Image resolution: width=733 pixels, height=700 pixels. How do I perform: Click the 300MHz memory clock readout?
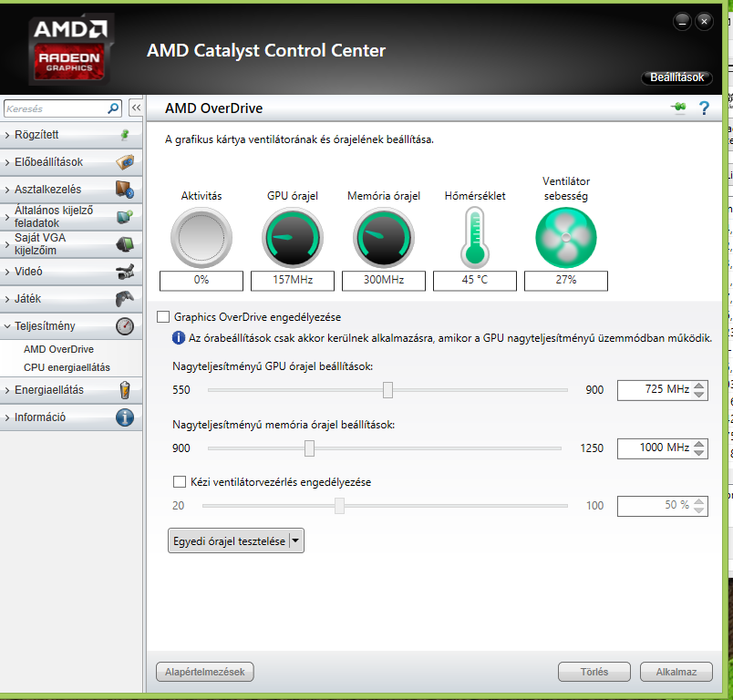pos(384,281)
